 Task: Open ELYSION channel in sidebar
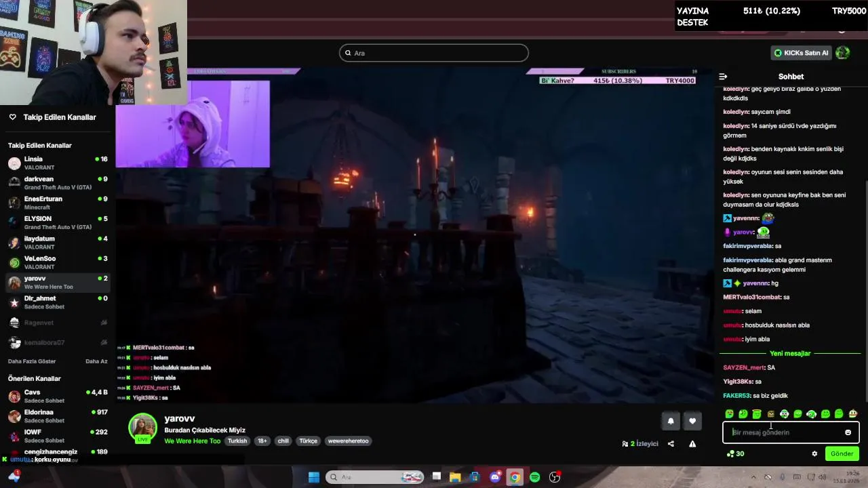point(58,222)
